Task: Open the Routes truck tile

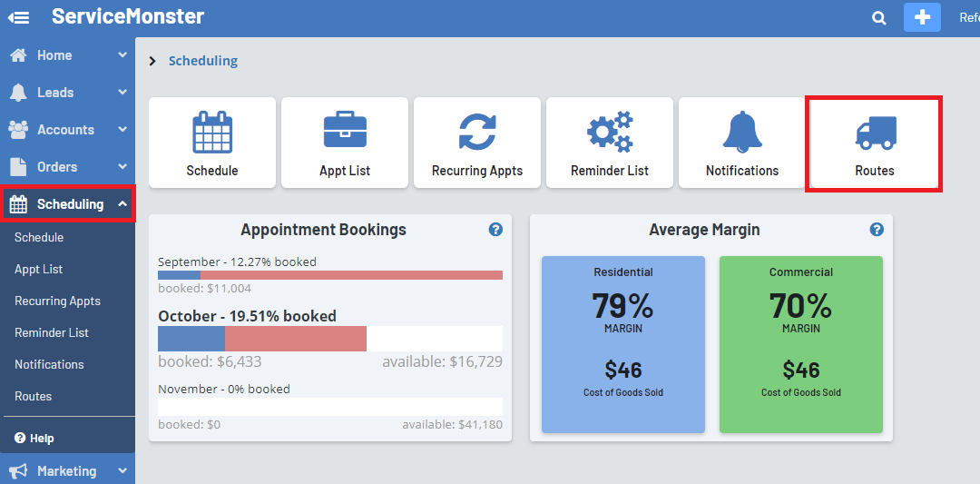Action: click(874, 144)
